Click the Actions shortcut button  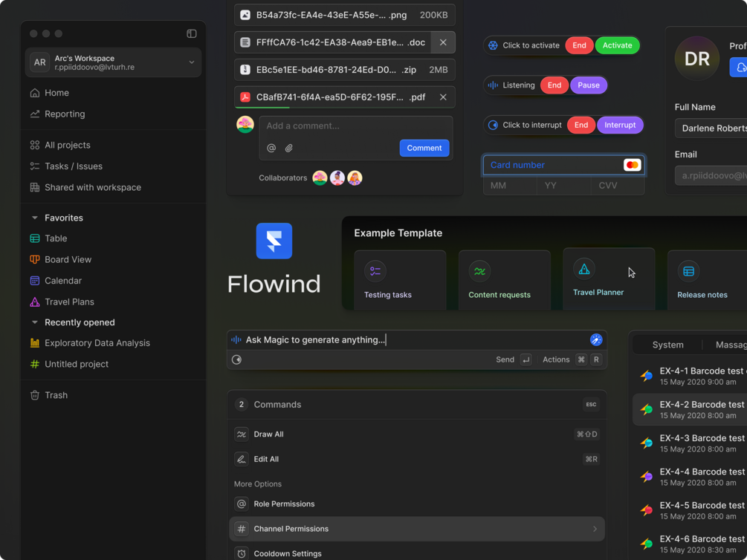click(572, 359)
